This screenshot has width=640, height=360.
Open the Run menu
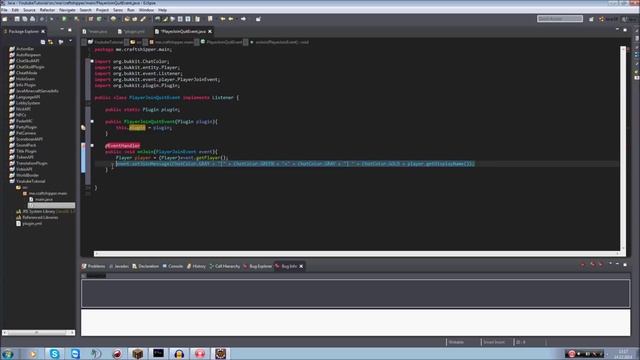click(x=131, y=9)
